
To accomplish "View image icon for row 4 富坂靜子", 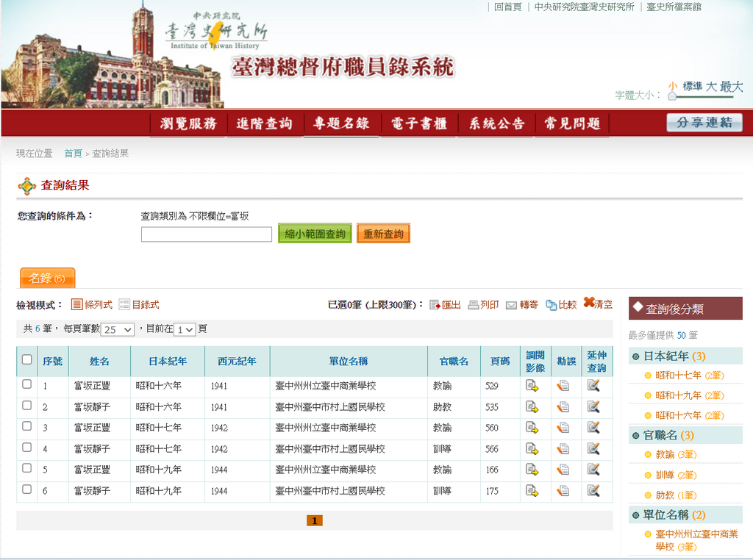I will (532, 449).
